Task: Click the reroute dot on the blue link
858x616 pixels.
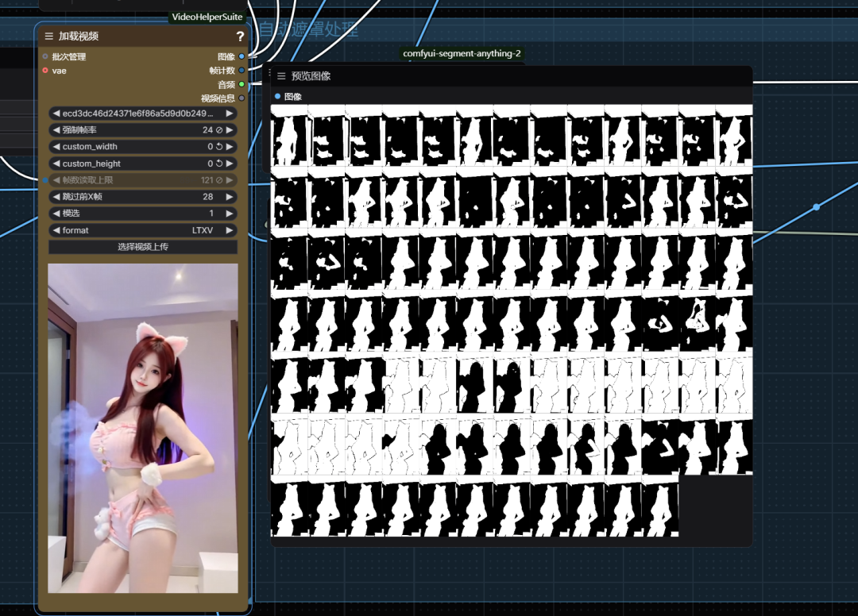Action: tap(817, 207)
